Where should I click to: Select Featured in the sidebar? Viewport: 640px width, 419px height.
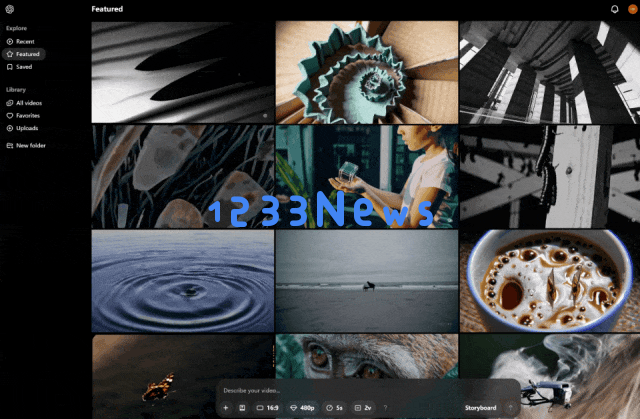24,54
